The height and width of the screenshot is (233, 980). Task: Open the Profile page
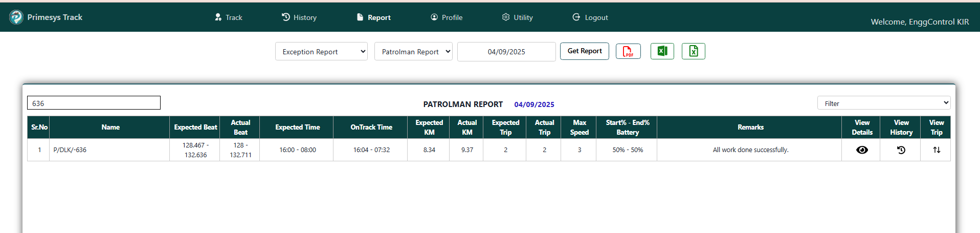pyautogui.click(x=447, y=17)
